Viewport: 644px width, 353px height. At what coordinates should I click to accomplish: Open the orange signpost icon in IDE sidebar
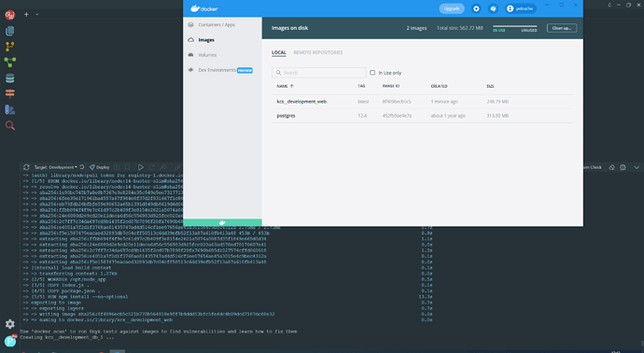(x=10, y=93)
